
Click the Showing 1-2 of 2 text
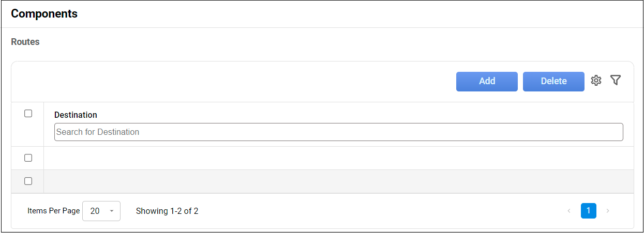[167, 211]
